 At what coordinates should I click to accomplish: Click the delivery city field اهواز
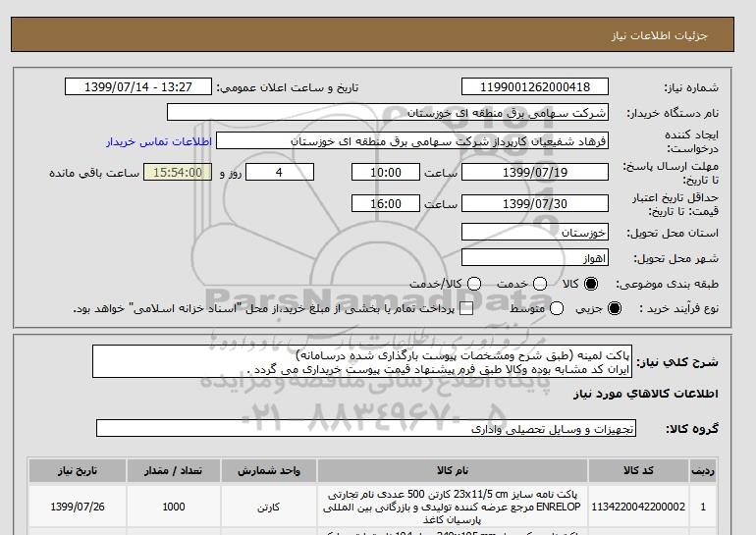pyautogui.click(x=535, y=258)
